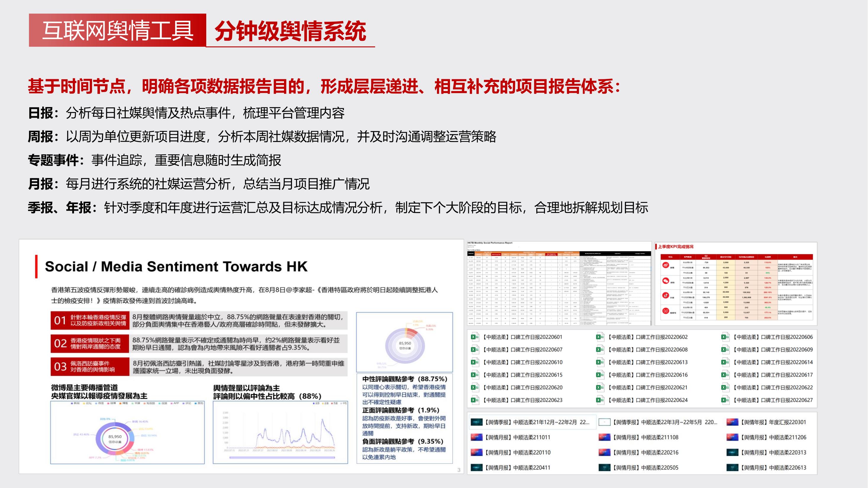This screenshot has height=488, width=868.
Task: Click 中性評論觀點參考 (88.75%) heading
Action: tap(405, 379)
